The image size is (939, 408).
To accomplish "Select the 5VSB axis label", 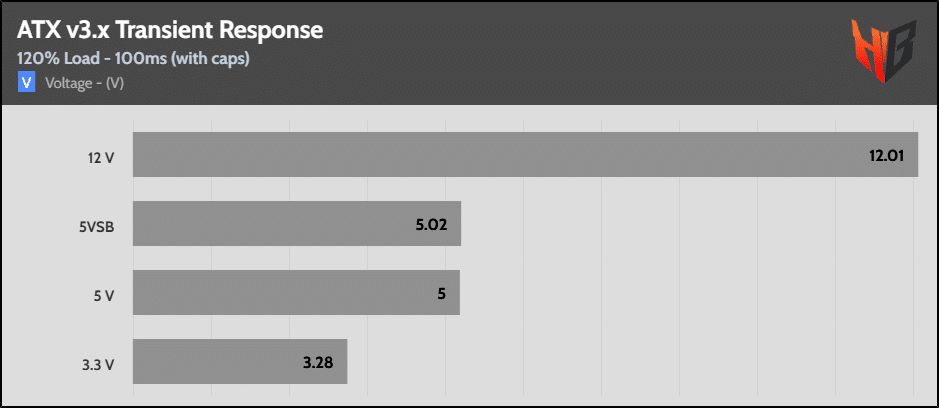I will (98, 225).
